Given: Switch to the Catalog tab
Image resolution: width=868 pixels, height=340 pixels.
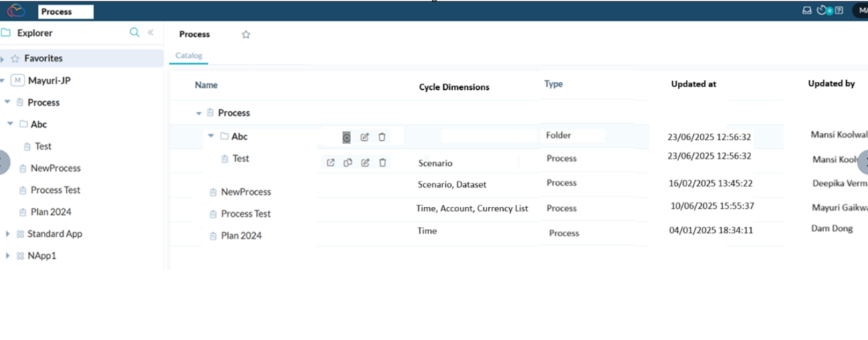Looking at the screenshot, I should click(189, 56).
